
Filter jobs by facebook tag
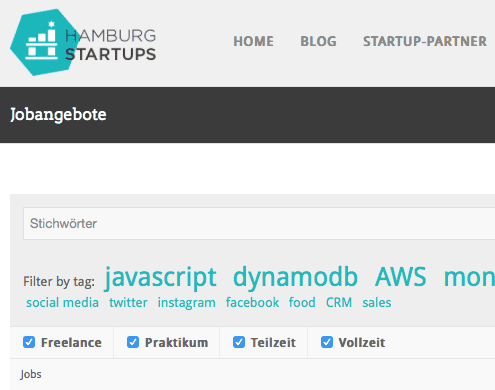click(x=252, y=303)
